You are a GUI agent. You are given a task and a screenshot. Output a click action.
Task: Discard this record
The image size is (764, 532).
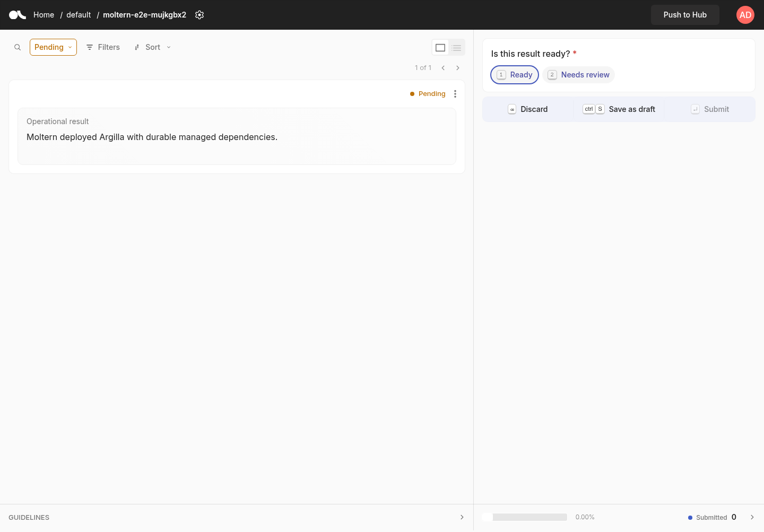pos(528,109)
